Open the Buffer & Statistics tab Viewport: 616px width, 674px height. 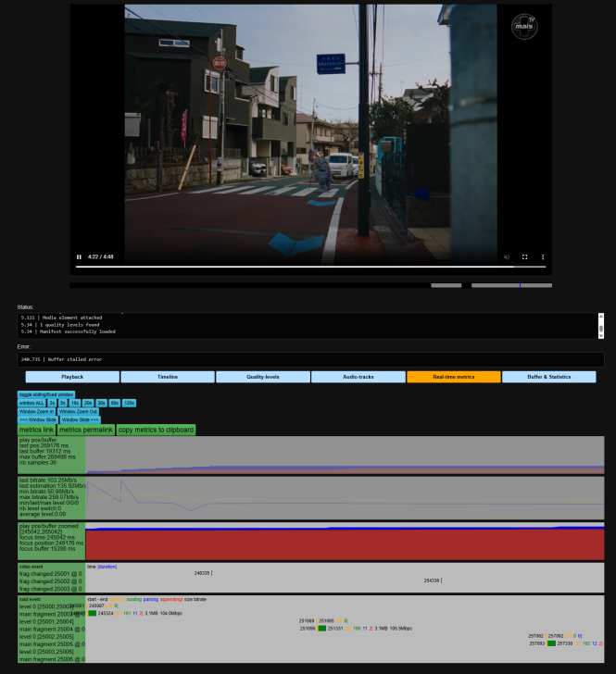point(549,377)
